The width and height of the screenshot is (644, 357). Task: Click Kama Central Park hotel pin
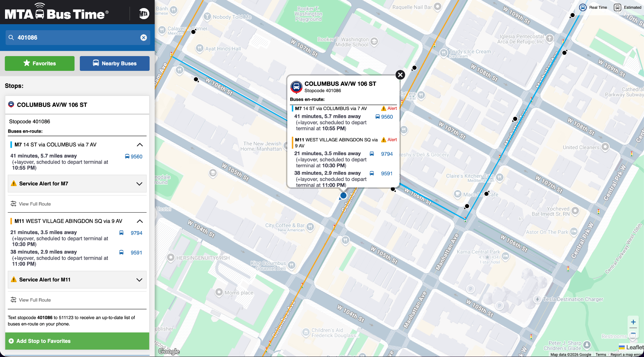(505, 256)
